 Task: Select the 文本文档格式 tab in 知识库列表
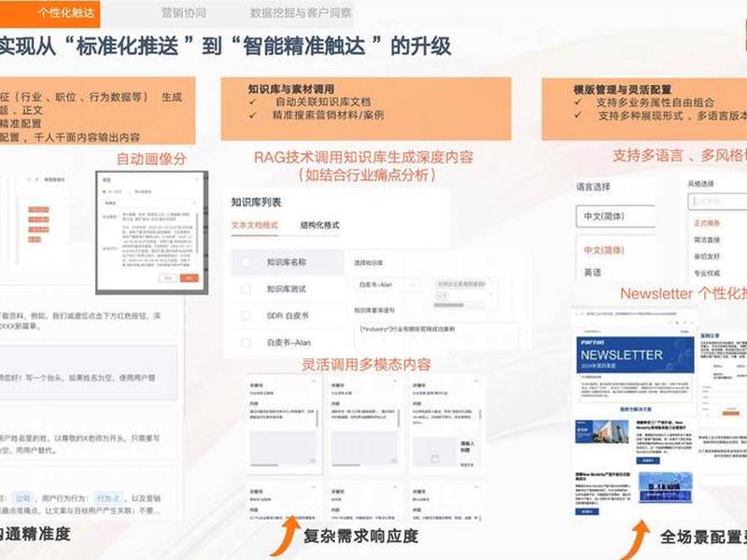(x=254, y=225)
